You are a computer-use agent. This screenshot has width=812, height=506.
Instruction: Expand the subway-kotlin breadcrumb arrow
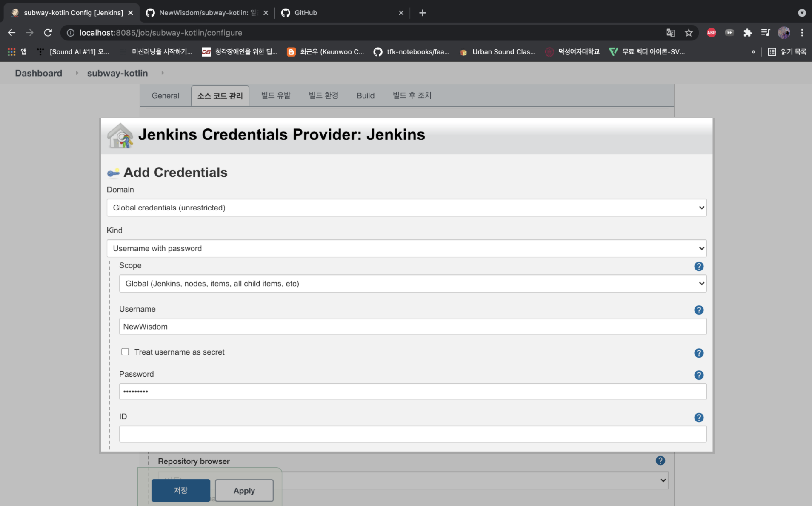tap(163, 73)
